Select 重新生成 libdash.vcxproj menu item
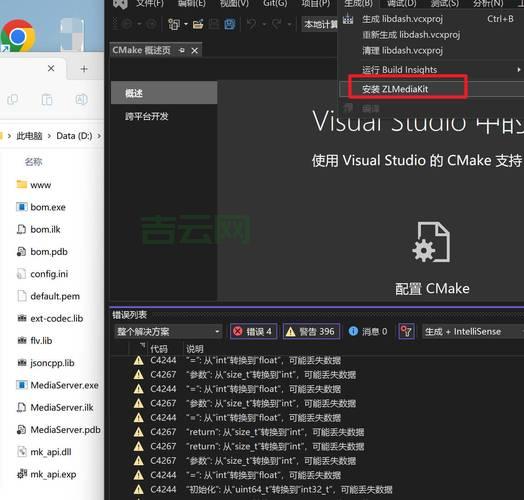 tap(431, 35)
